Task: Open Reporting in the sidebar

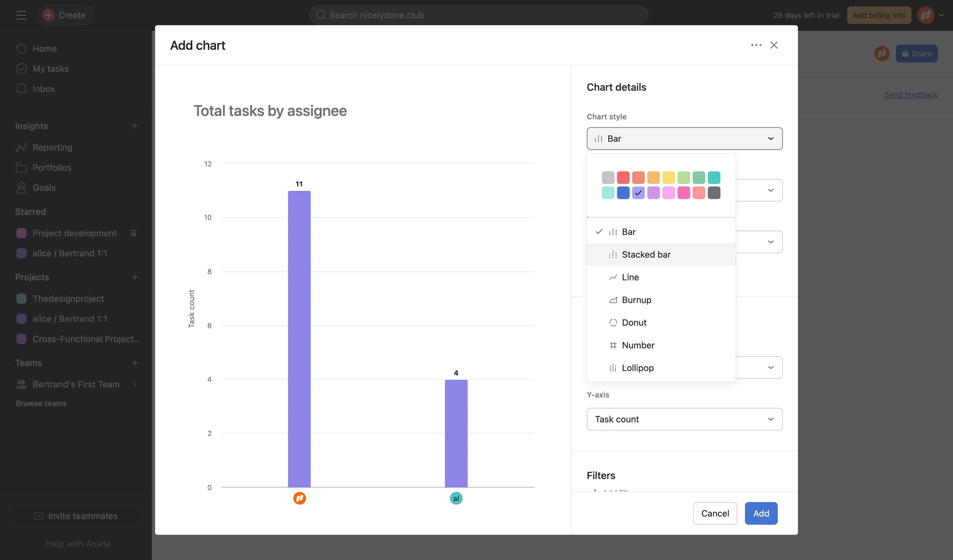Action: click(x=75, y=147)
